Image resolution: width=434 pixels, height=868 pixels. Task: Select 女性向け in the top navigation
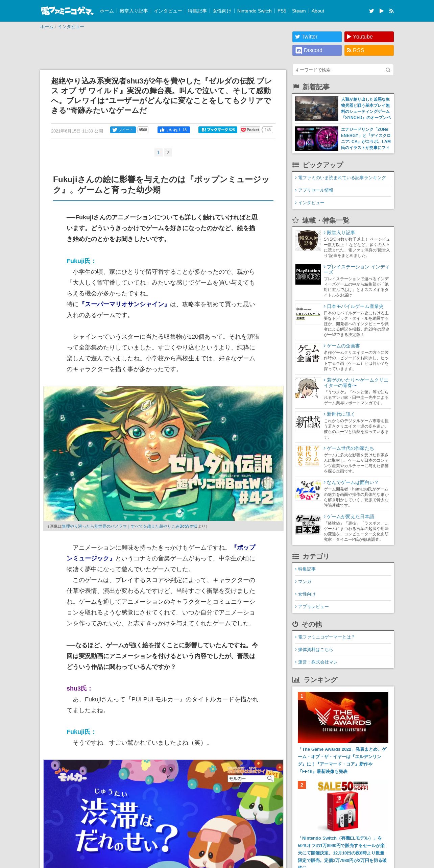(222, 11)
